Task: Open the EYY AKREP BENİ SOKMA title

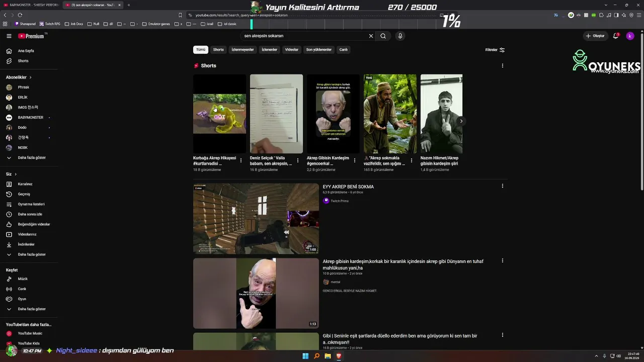Action: click(348, 187)
